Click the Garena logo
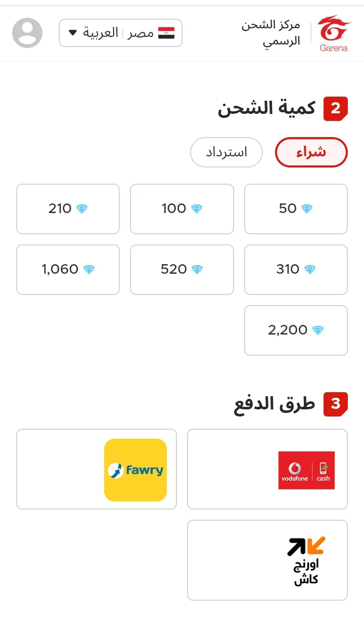The width and height of the screenshot is (364, 628). click(334, 33)
